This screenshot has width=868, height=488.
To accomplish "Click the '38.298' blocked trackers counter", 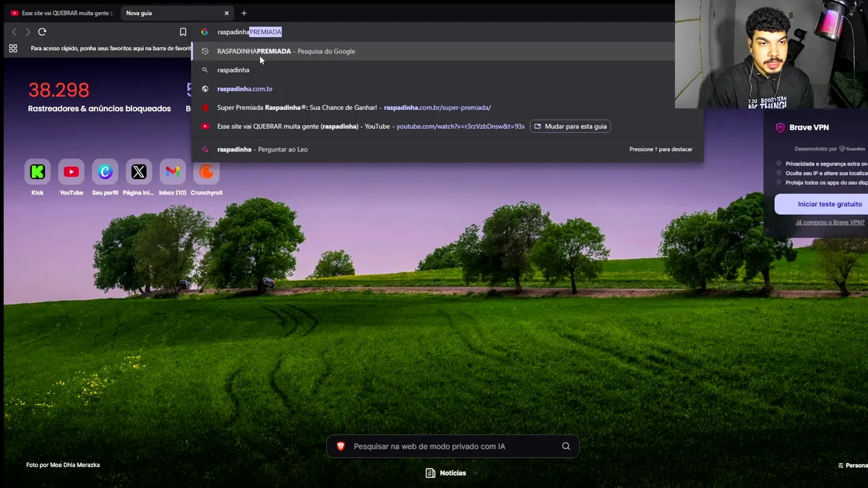I will pyautogui.click(x=58, y=90).
